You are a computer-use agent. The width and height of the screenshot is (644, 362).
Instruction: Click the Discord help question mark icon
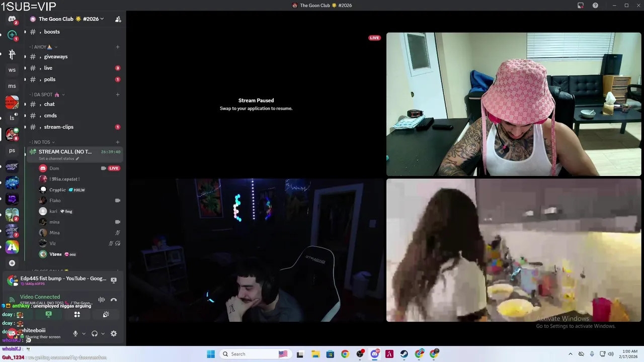595,5
